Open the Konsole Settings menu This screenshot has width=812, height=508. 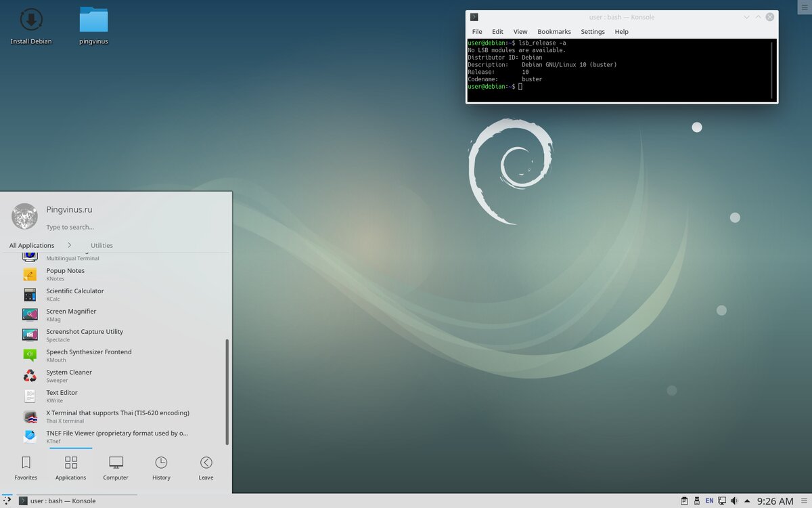coord(593,31)
